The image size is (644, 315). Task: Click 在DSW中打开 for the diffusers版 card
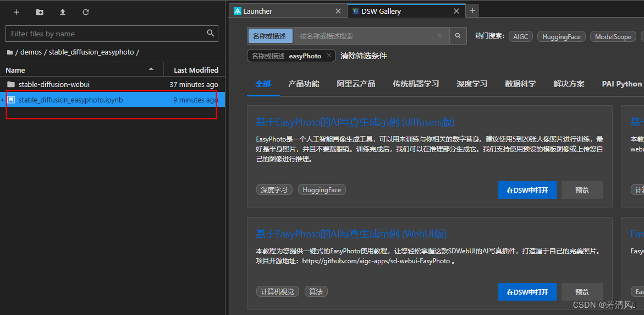[528, 190]
